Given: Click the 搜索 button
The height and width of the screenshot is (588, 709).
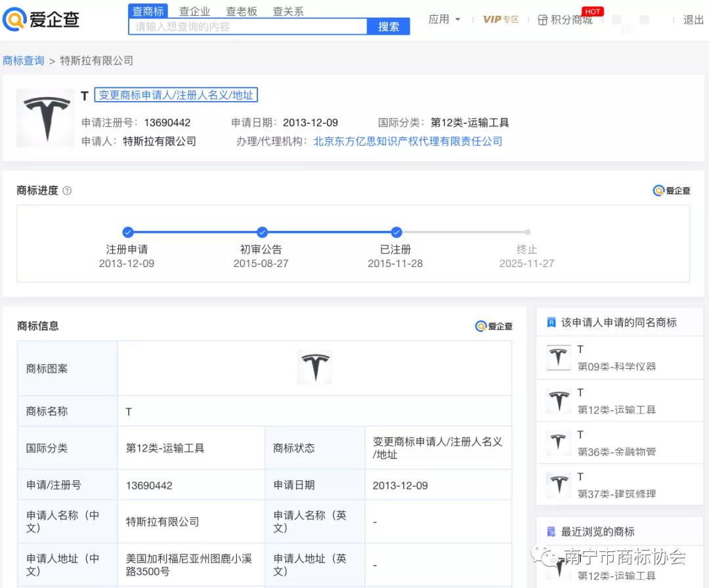Looking at the screenshot, I should coord(389,27).
